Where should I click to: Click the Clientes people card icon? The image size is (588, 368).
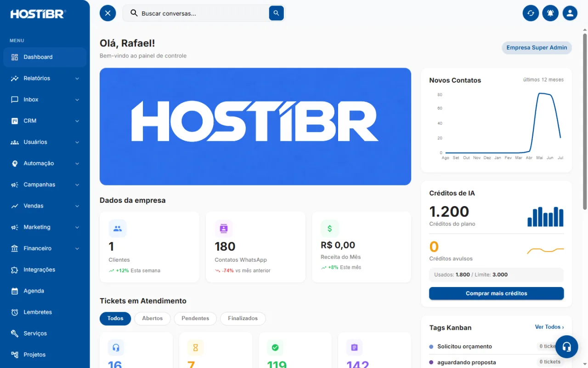tap(118, 228)
